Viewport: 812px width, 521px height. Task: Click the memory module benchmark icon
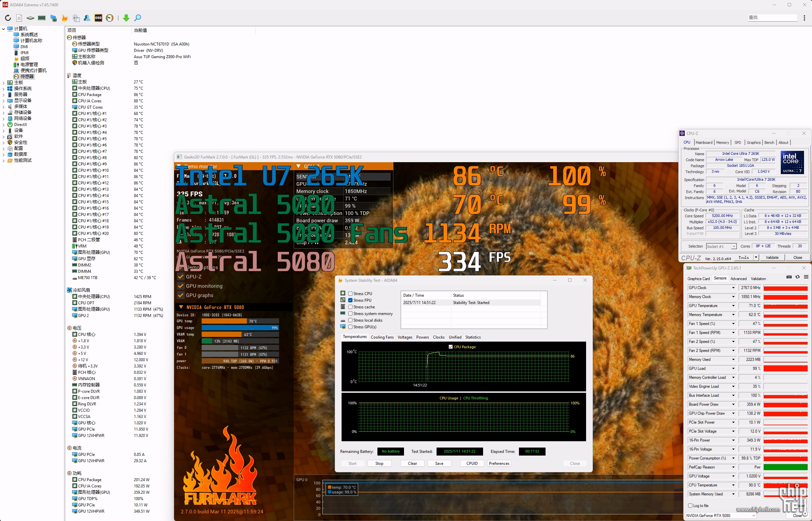42,18
